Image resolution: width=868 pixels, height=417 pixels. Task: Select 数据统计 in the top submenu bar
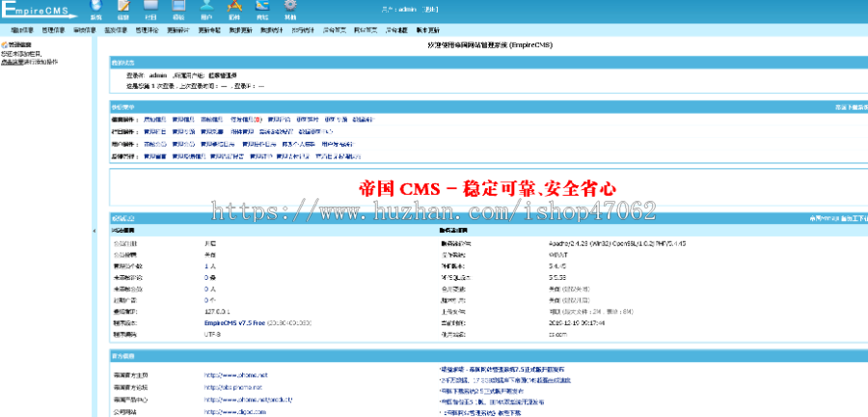coord(272,30)
